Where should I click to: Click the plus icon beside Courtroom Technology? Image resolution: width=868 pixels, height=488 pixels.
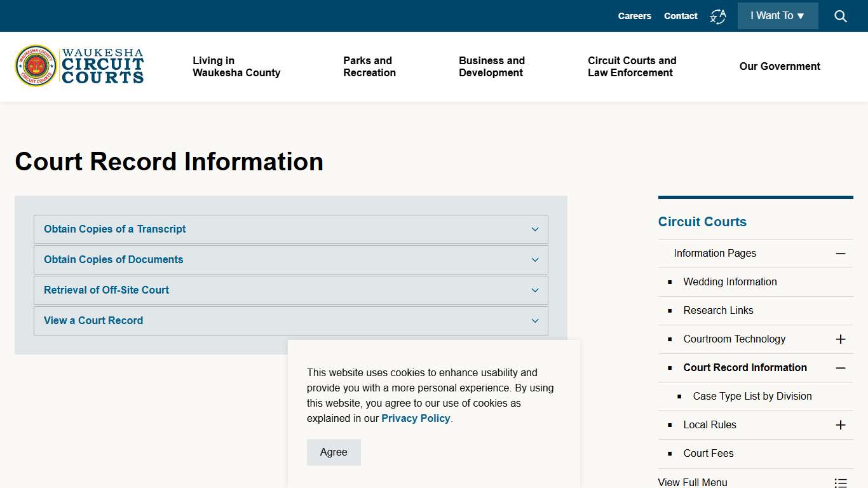tap(840, 339)
